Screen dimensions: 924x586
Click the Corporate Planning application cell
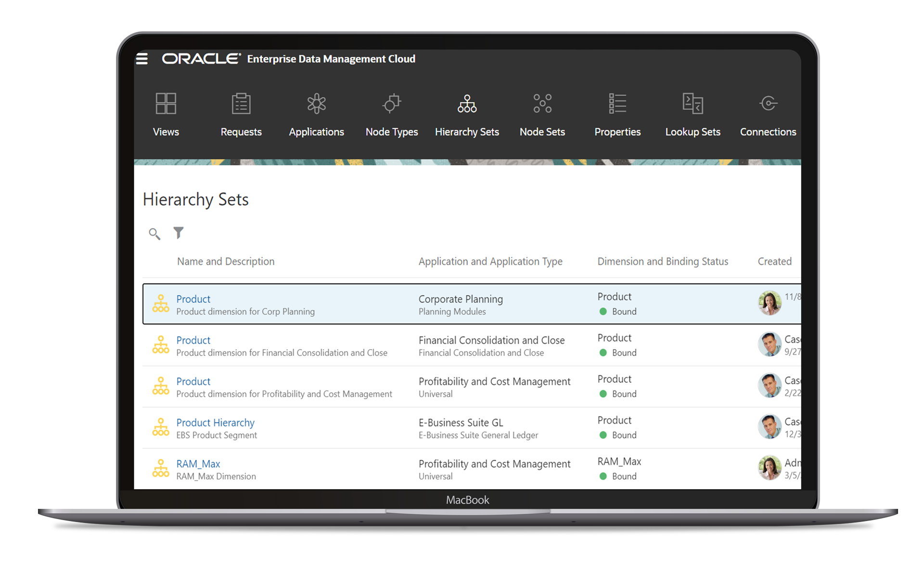(x=461, y=299)
